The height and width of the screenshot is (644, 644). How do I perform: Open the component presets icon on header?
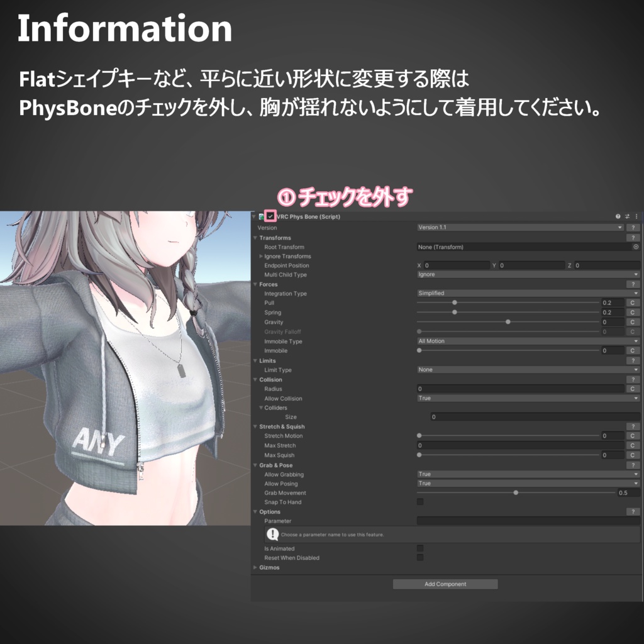[627, 216]
